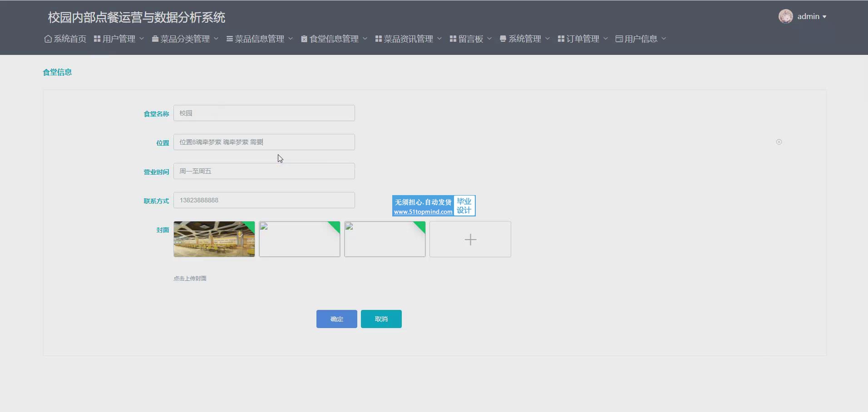Open the 留言板 menu
868x412 pixels.
470,39
